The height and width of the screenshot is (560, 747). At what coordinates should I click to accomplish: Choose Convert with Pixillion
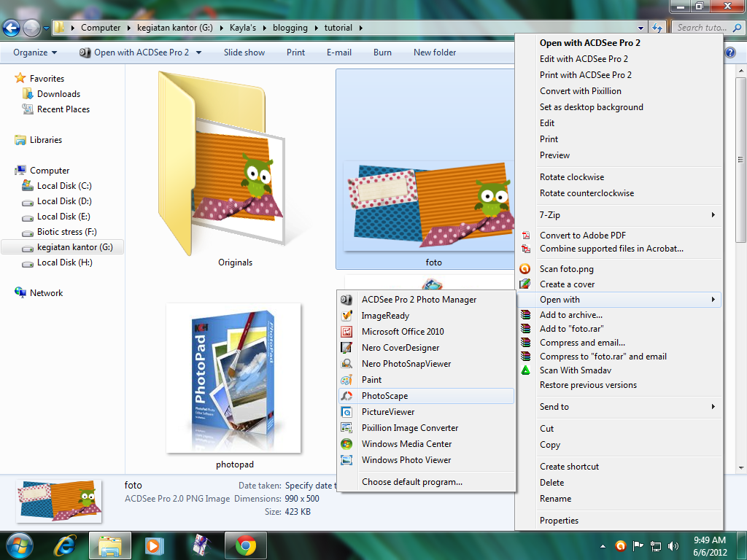pyautogui.click(x=580, y=91)
